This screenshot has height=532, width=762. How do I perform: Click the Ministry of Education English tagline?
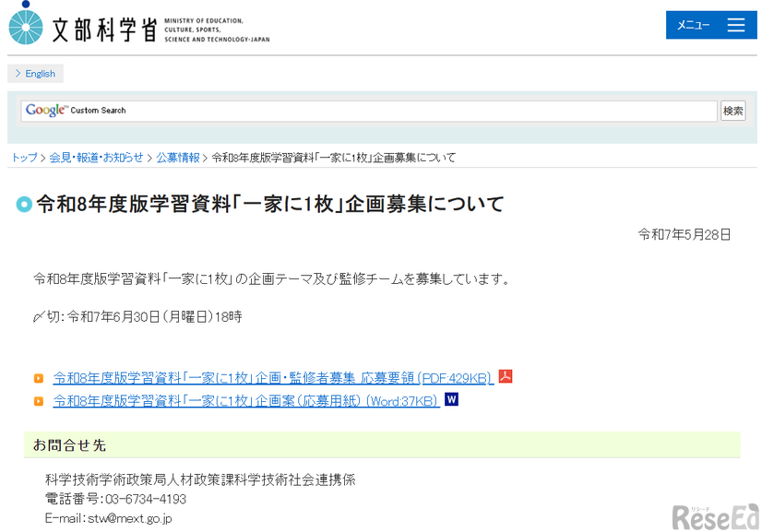(217, 30)
